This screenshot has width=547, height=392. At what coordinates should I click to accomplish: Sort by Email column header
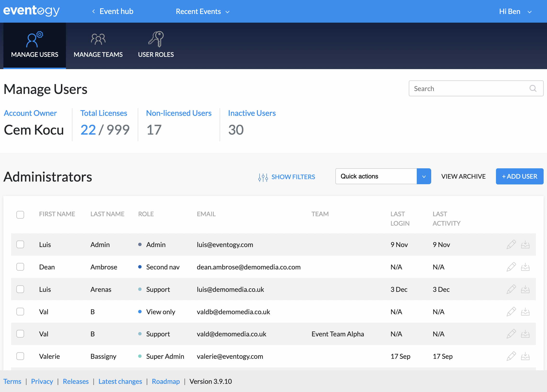click(206, 214)
